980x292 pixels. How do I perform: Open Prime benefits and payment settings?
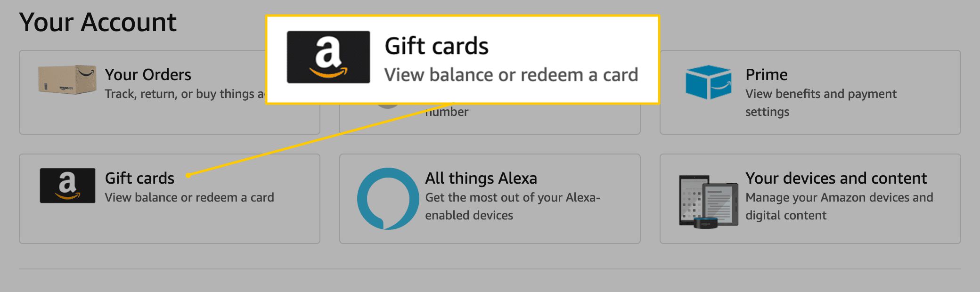click(766, 74)
